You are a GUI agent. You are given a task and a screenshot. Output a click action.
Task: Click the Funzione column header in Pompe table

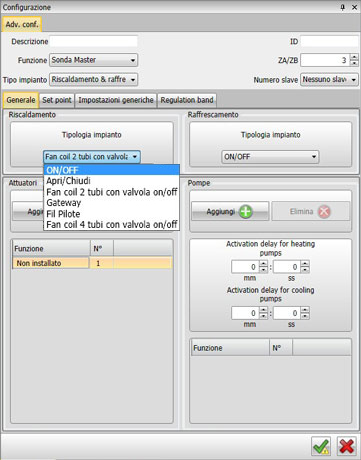pos(230,348)
